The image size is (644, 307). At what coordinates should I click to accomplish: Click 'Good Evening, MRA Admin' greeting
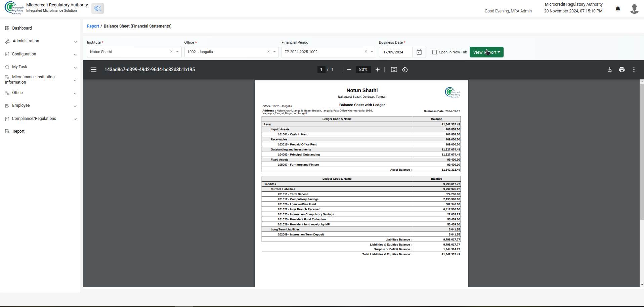(x=508, y=11)
